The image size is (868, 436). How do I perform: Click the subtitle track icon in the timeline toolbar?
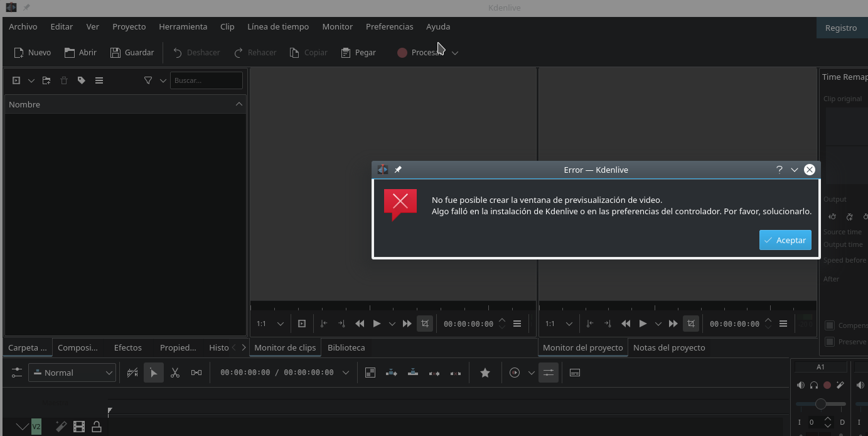[x=574, y=373]
